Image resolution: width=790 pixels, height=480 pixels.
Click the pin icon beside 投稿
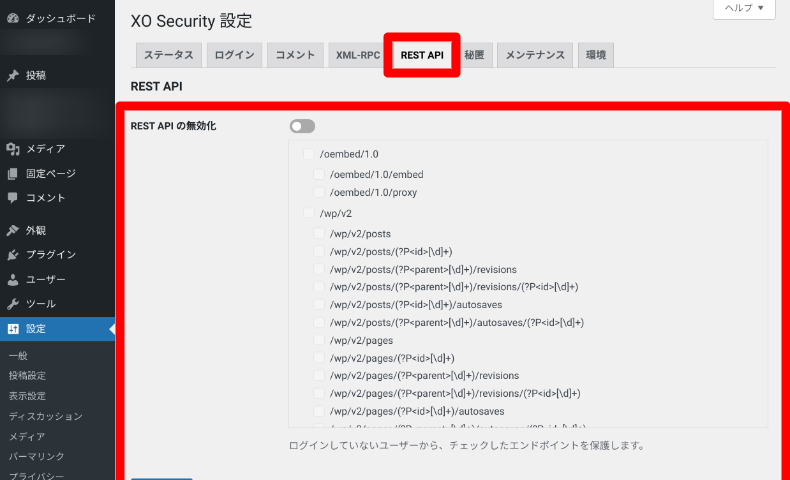[x=13, y=76]
